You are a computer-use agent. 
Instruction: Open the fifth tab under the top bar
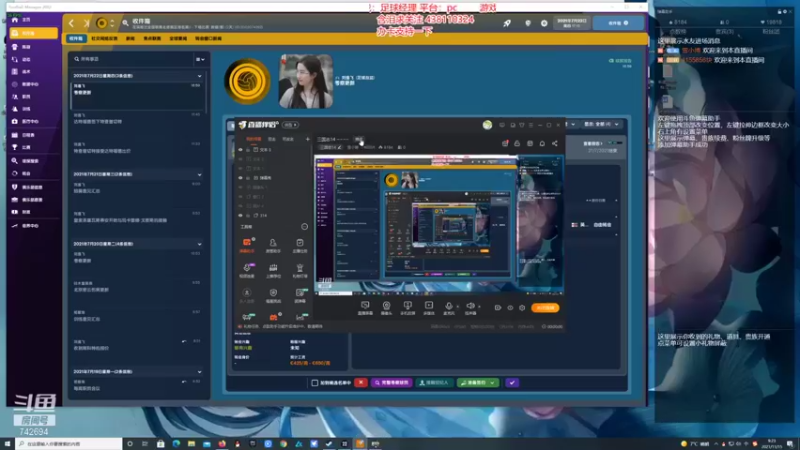(178, 38)
